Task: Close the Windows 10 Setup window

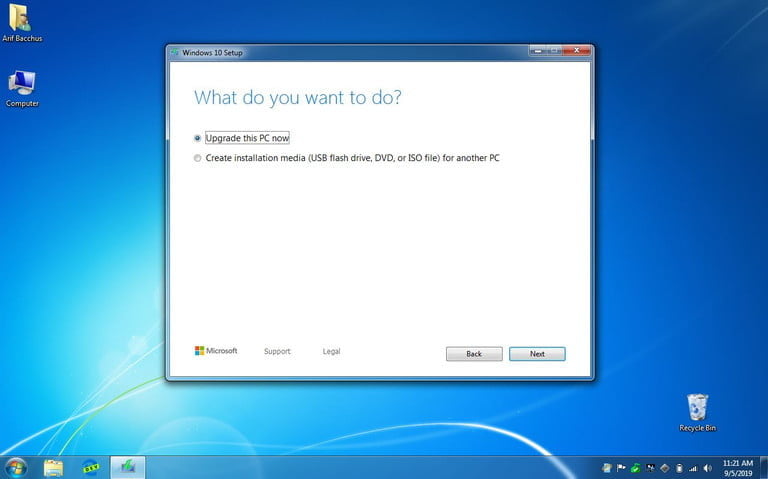Action: click(x=578, y=52)
